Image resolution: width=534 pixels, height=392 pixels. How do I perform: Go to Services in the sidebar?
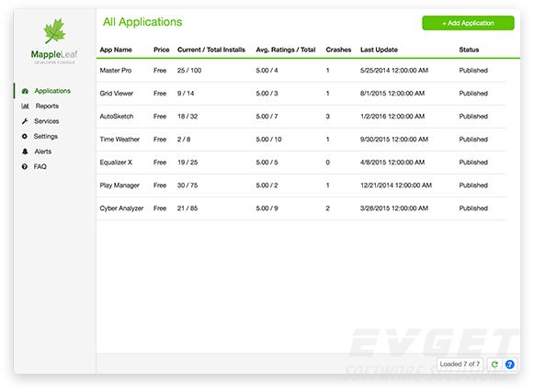pos(46,121)
